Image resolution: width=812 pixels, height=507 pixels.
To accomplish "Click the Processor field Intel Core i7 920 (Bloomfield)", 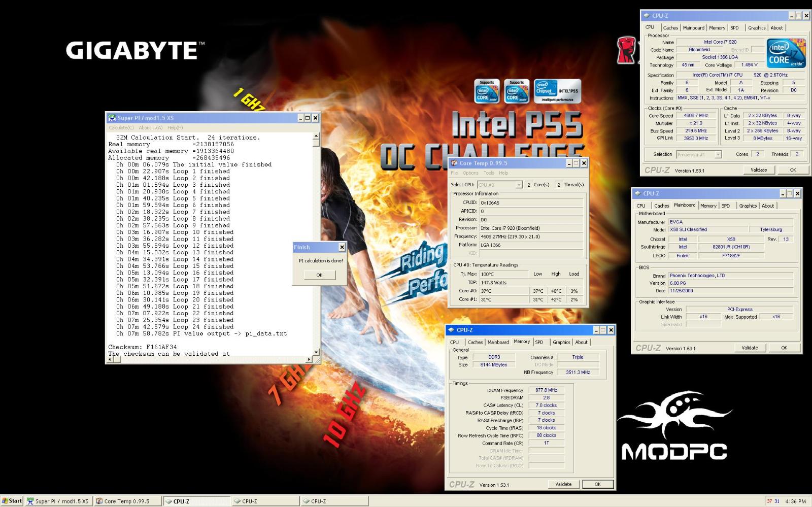I will [x=532, y=228].
